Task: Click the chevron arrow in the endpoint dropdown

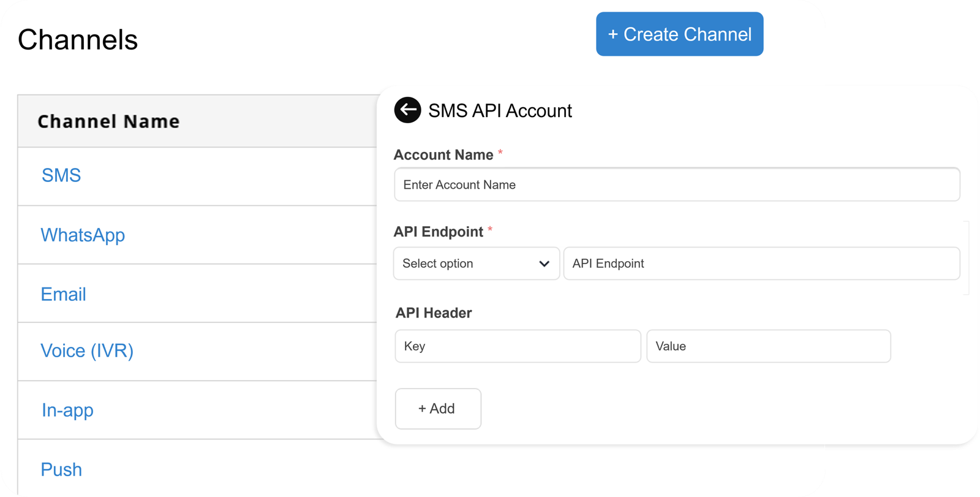Action: 544,264
